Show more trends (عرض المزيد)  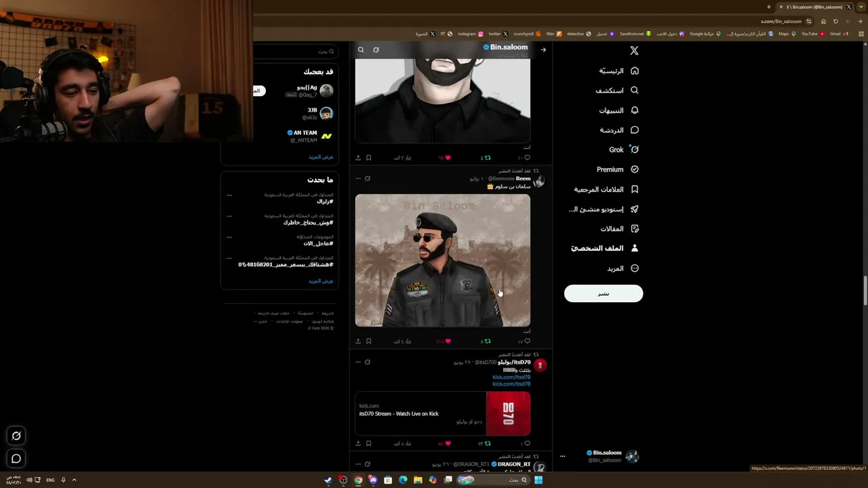click(x=321, y=281)
